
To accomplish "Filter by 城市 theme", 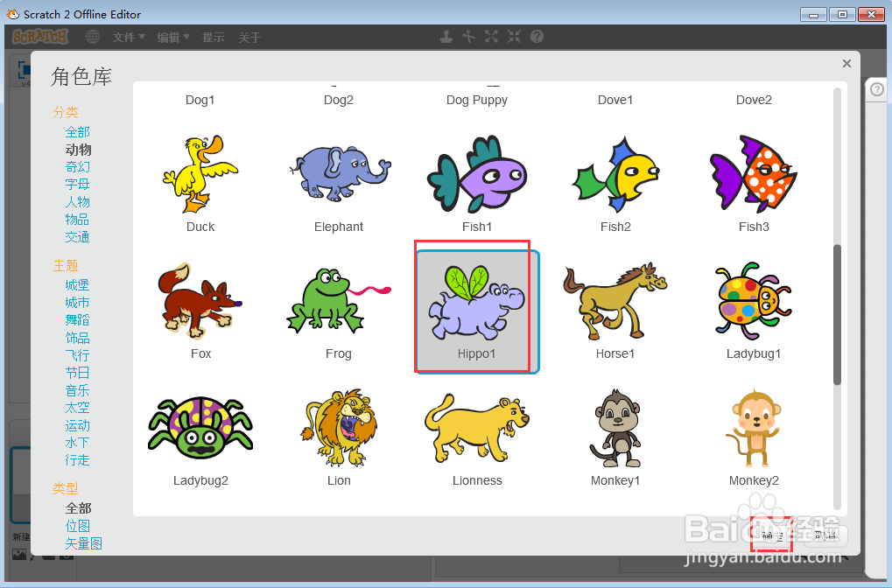I will [77, 303].
